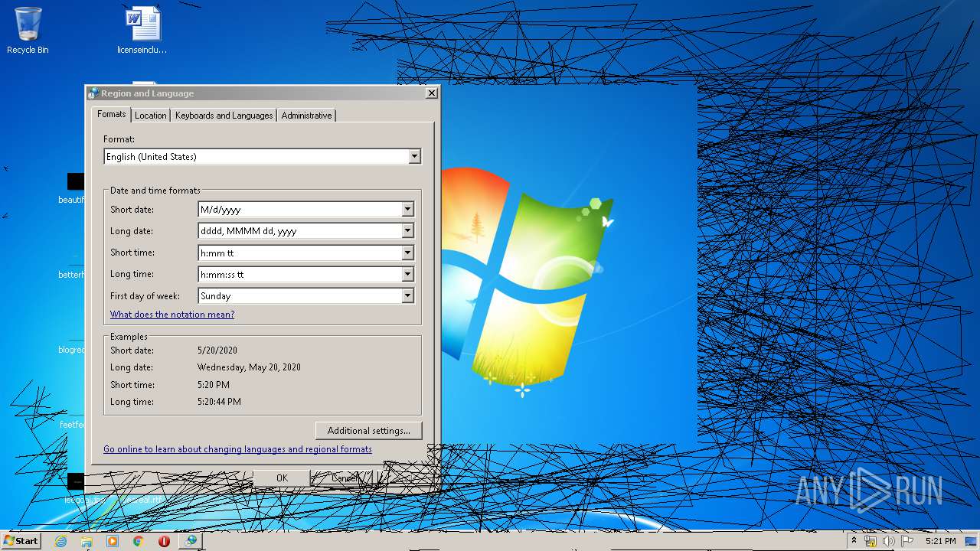Click the '5:20 PM' short time example
Screen dimensions: 980x551
click(x=214, y=385)
